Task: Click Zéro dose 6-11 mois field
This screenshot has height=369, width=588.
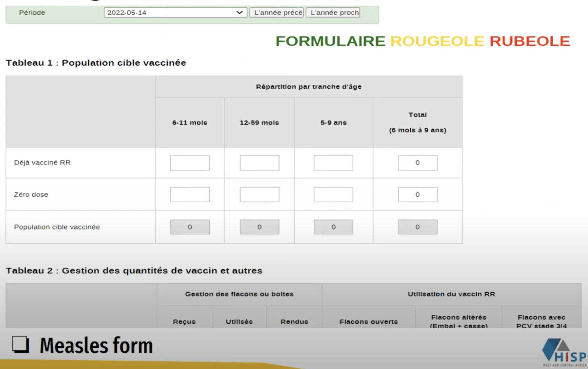Action: point(190,195)
